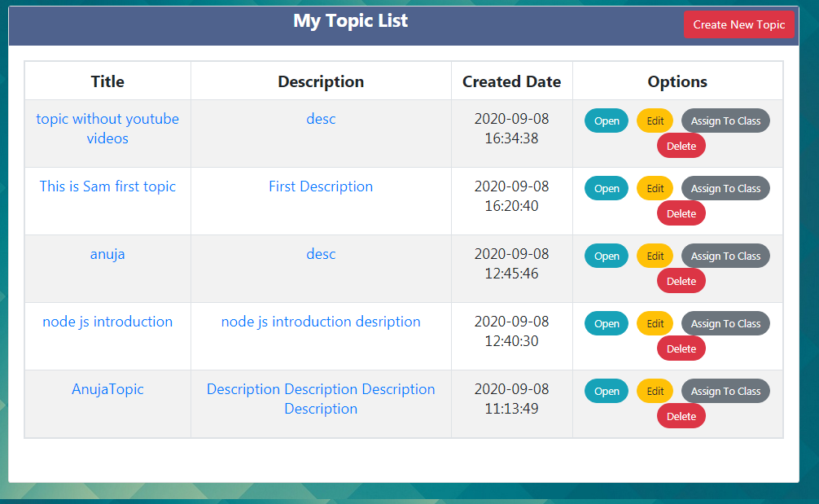Viewport: 819px width, 504px height.
Task: Assign 'This is Sam first topic' to class
Action: tap(725, 188)
